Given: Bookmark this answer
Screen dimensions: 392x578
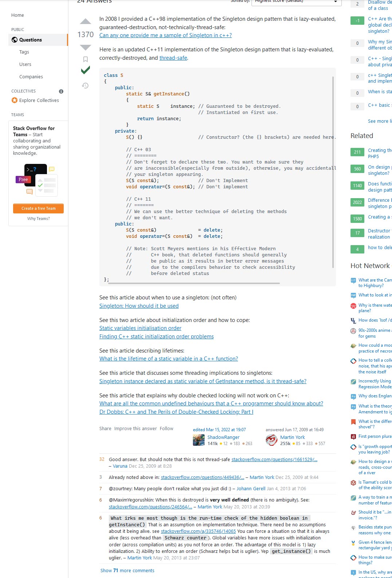Looking at the screenshot, I should (x=86, y=59).
